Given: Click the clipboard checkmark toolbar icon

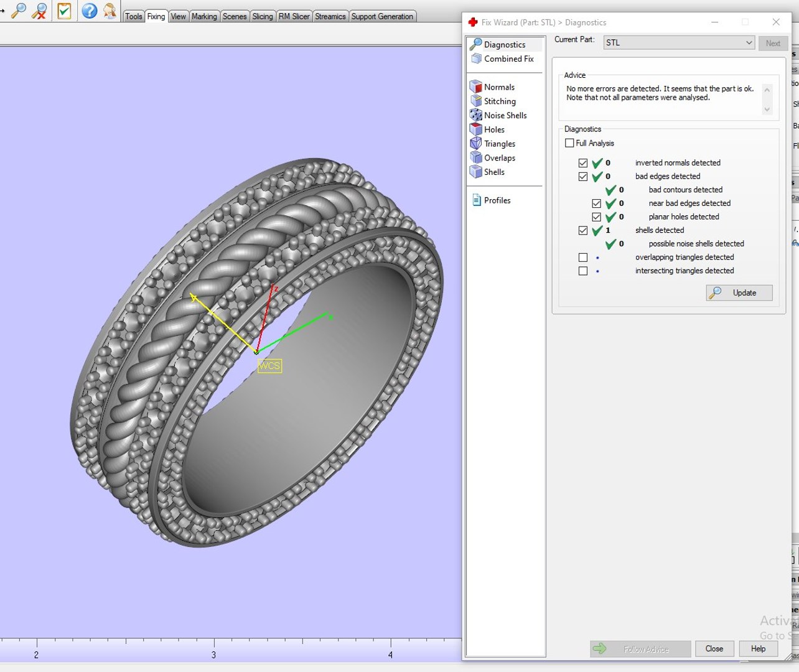Looking at the screenshot, I should pyautogui.click(x=64, y=11).
